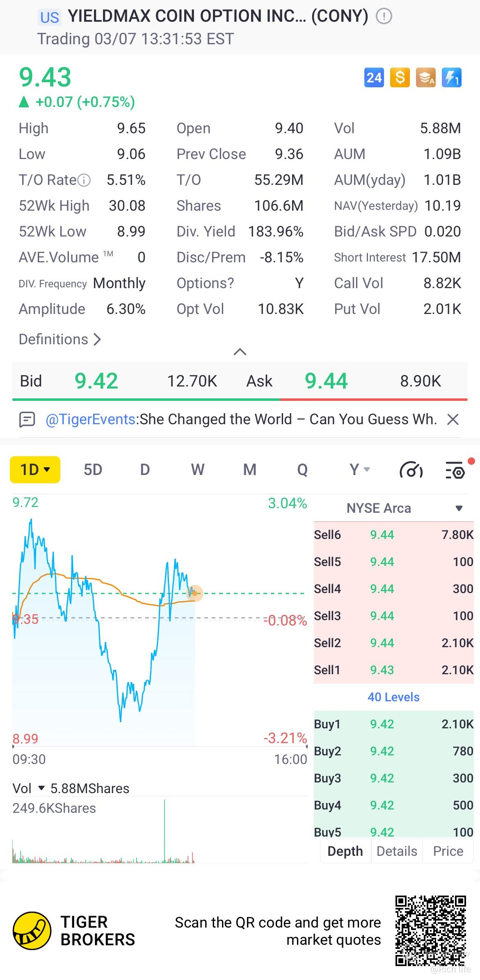Tap the orange dollar sign badge

coord(400,77)
